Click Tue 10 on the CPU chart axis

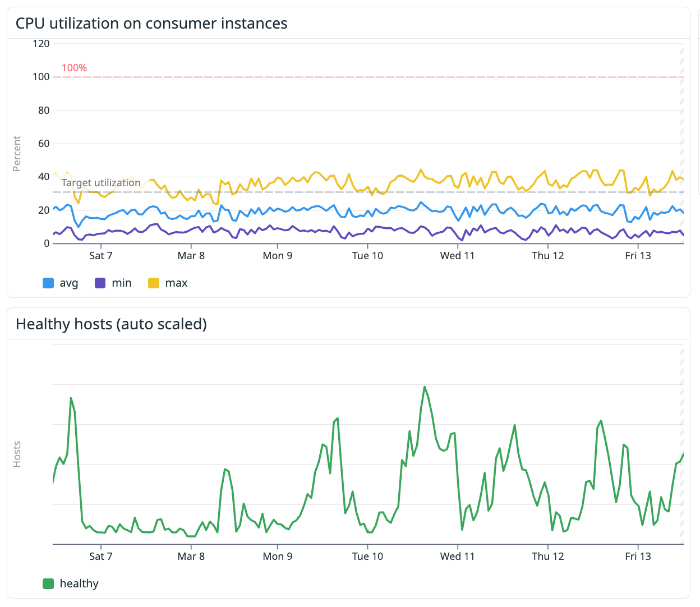tap(367, 256)
